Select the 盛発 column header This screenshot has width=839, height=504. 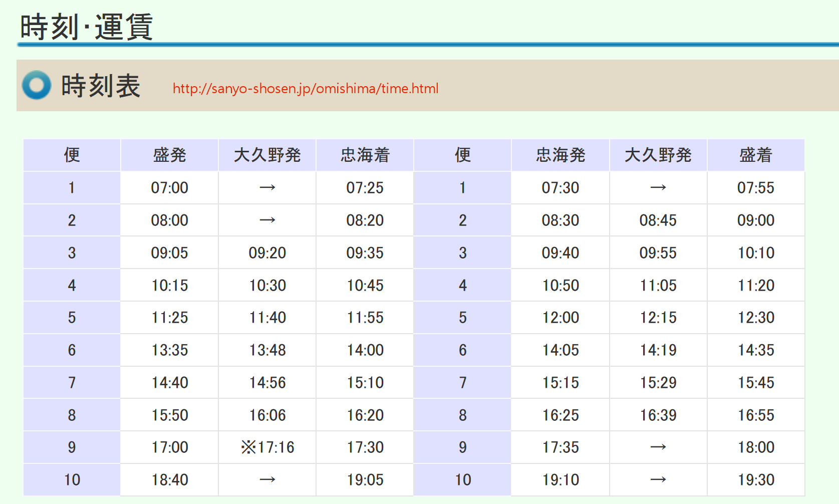coord(169,155)
